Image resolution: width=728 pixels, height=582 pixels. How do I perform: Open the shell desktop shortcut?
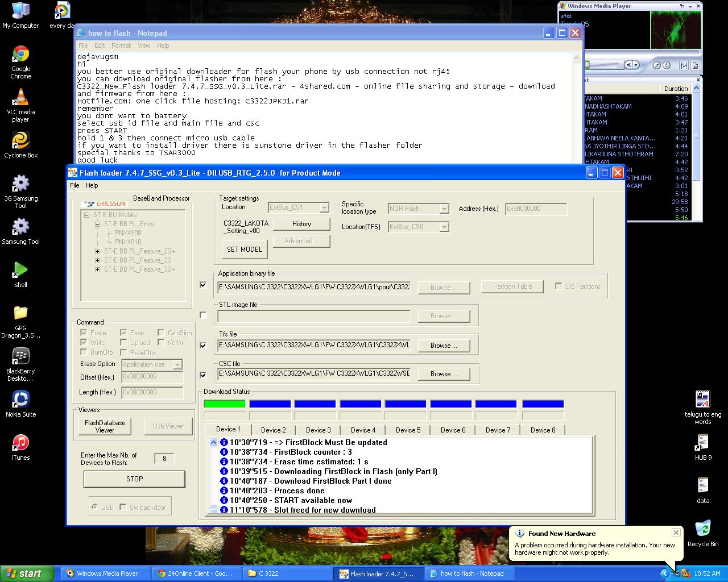[21, 275]
